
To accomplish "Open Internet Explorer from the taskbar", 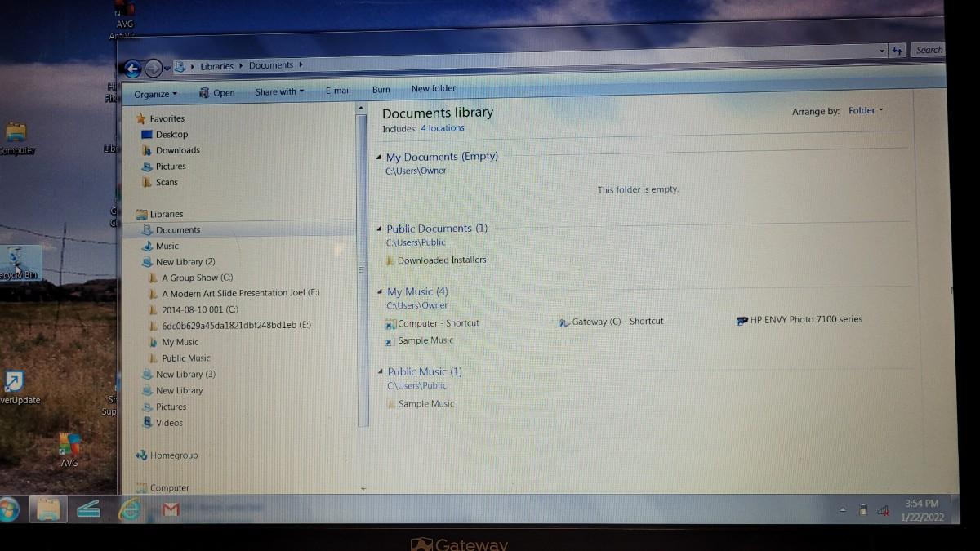I will pos(130,510).
